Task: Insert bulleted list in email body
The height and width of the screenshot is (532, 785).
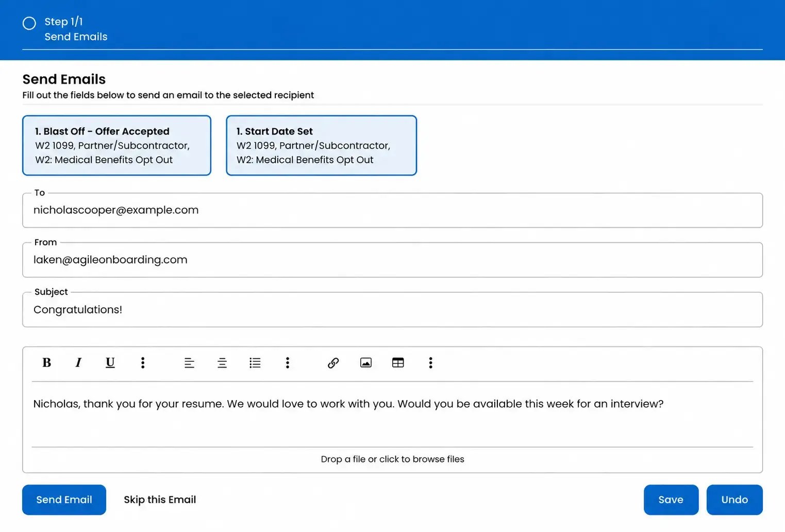Action: (255, 363)
